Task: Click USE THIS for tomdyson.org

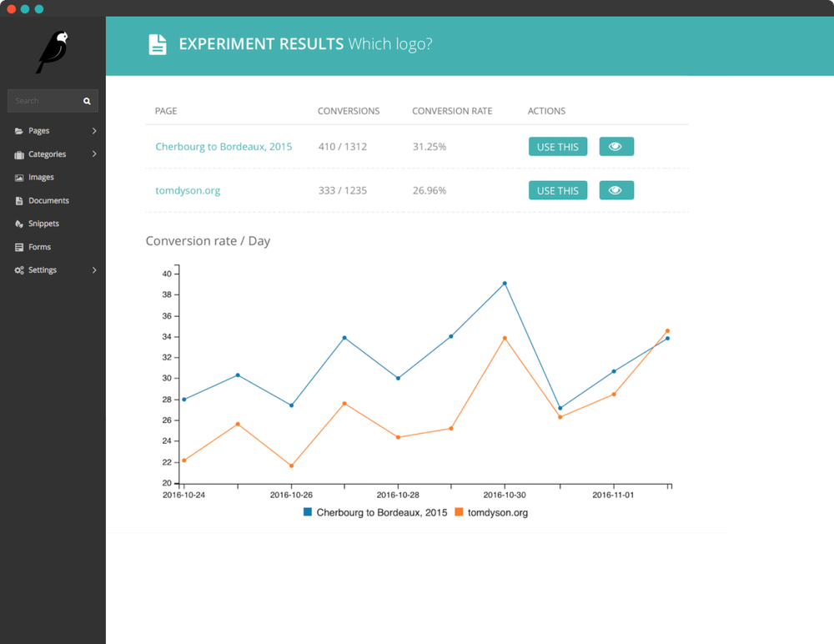Action: [x=557, y=190]
